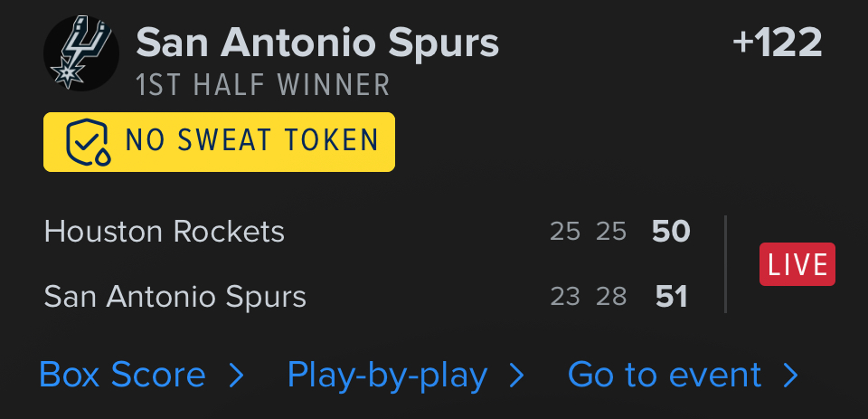Screen dimensions: 868x419
Task: Click the NO SWEAT TOKEN label text
Action: point(251,141)
